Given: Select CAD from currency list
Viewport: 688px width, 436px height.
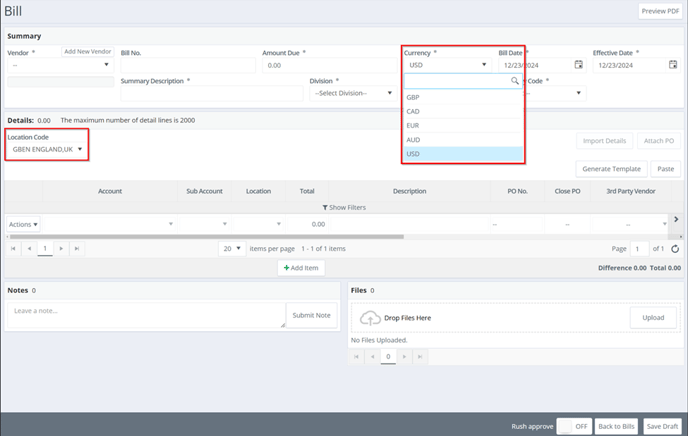Looking at the screenshot, I should coord(463,111).
